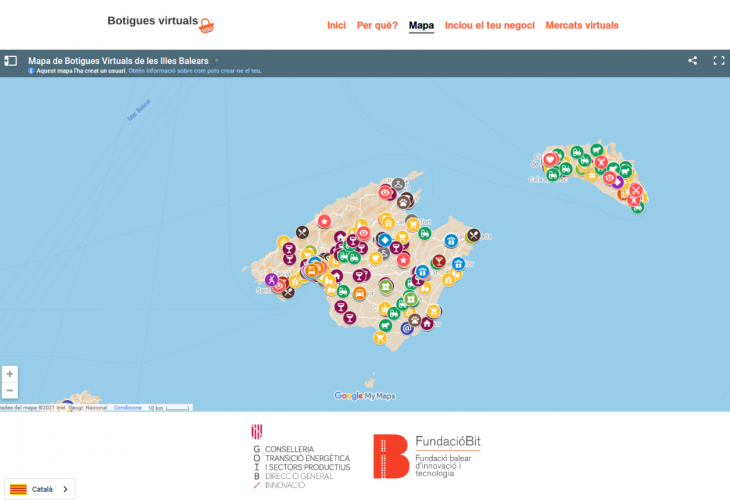Click the blue @ marker in southern Mallorca

click(407, 327)
